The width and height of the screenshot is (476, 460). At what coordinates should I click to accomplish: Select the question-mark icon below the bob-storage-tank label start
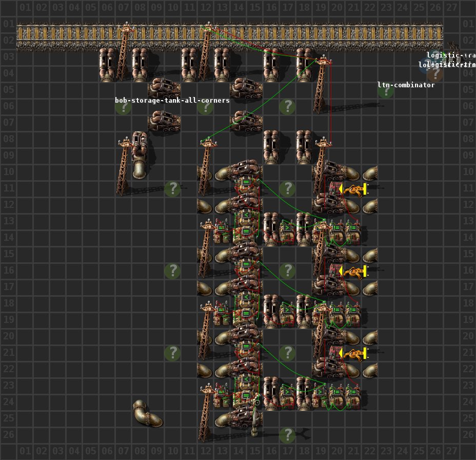point(123,107)
